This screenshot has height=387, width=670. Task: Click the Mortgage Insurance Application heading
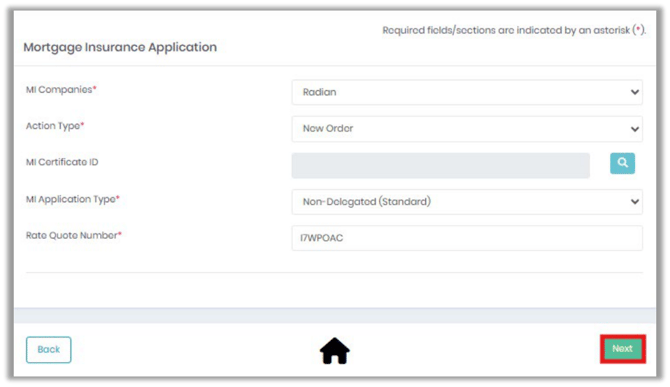coord(120,47)
